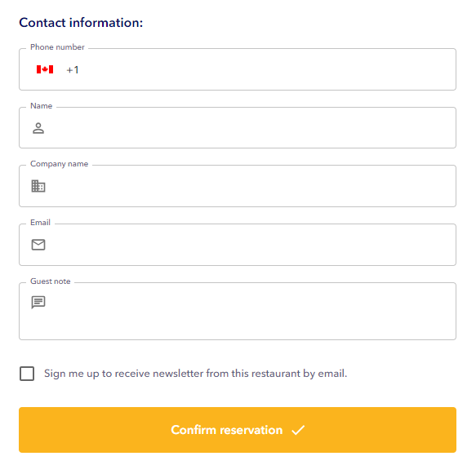Viewport: 476px width, 465px height.
Task: Focus the Email address input
Action: click(238, 245)
